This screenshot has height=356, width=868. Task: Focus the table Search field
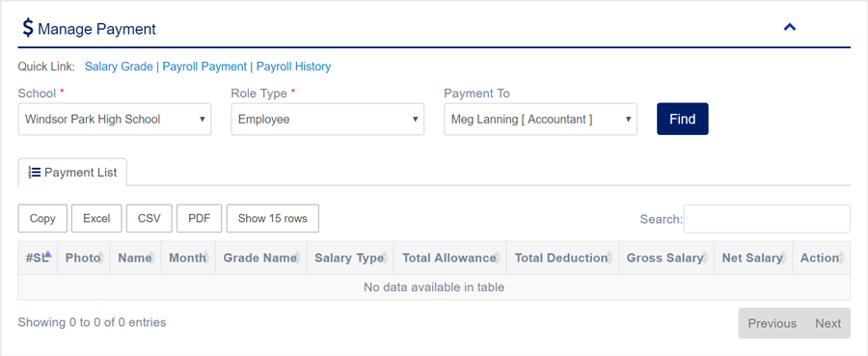coord(767,219)
